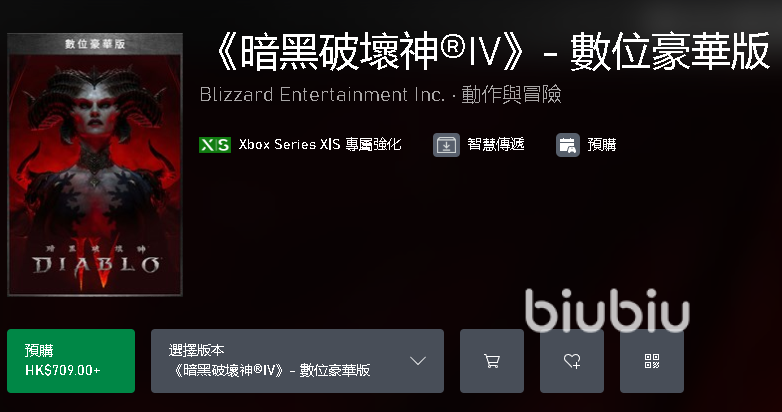
Task: Open the QR code share icon
Action: pos(651,361)
